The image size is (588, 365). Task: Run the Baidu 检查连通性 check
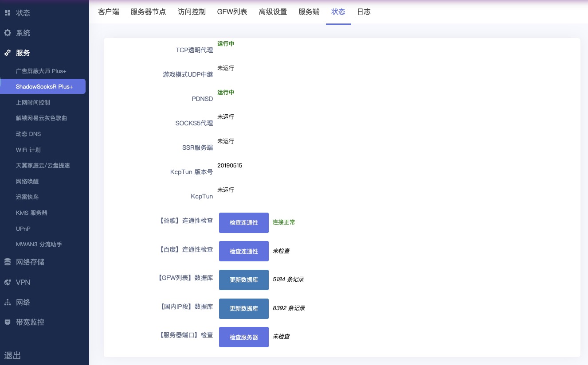243,251
